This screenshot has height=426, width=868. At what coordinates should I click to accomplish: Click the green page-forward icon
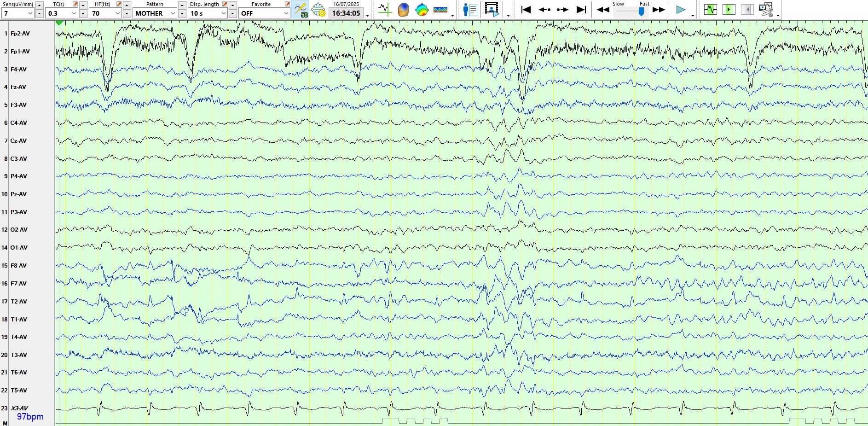[x=729, y=9]
